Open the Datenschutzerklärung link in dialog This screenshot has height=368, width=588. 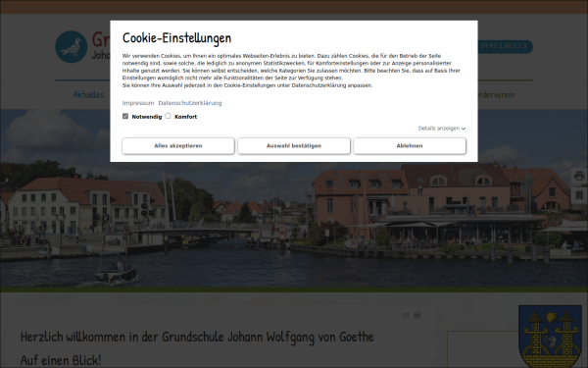pos(190,103)
